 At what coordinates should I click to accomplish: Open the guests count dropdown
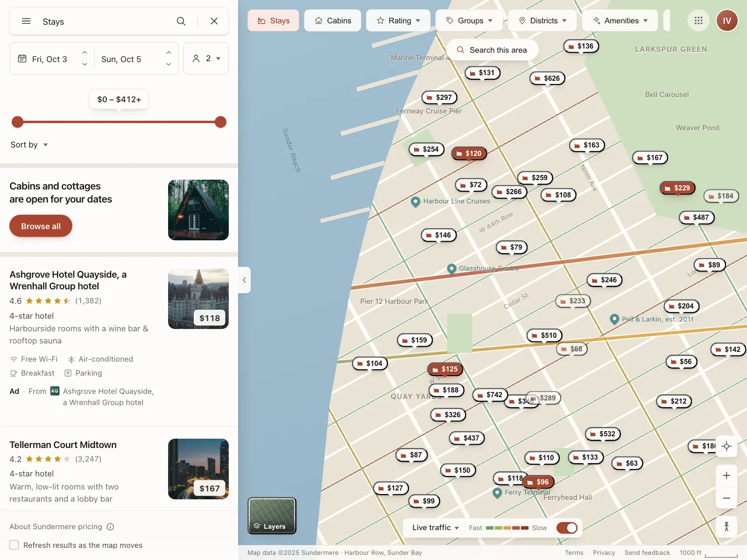(206, 58)
